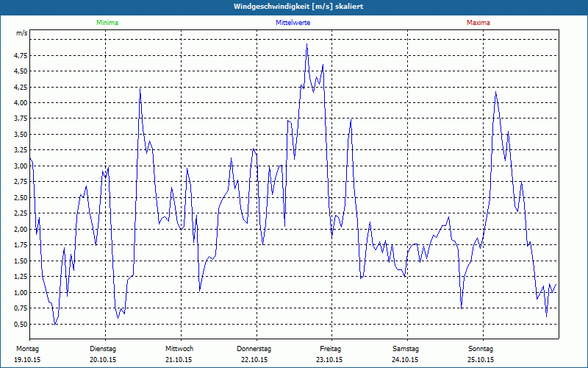This screenshot has height=368, width=588.
Task: Click the date 25.10.15
Action: (481, 360)
